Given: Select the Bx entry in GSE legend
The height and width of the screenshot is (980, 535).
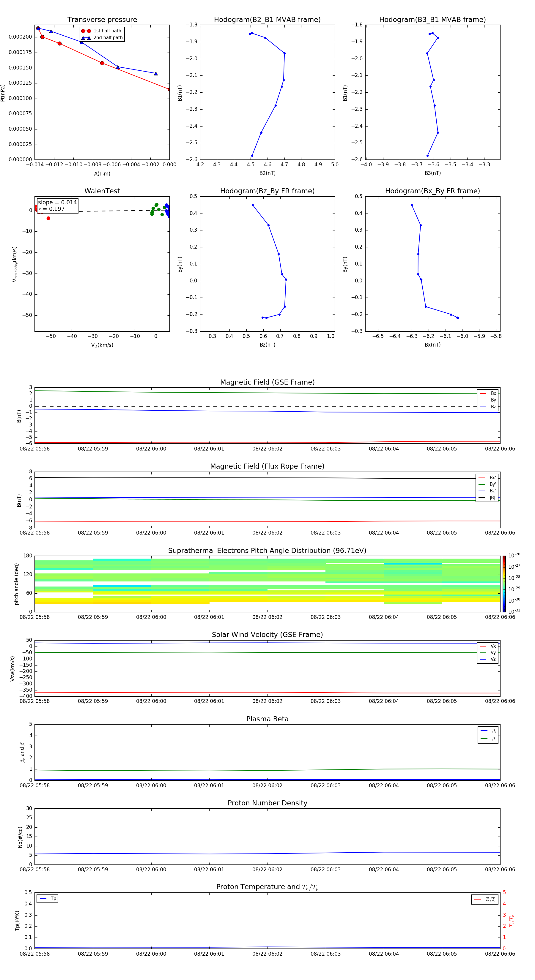Looking at the screenshot, I should [488, 393].
